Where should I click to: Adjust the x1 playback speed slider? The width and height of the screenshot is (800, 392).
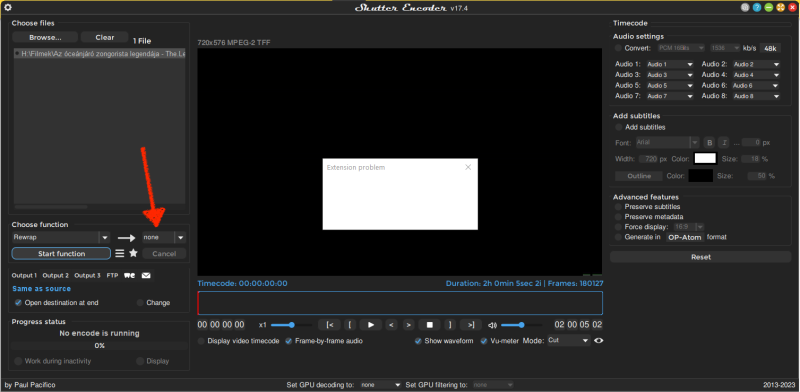291,325
